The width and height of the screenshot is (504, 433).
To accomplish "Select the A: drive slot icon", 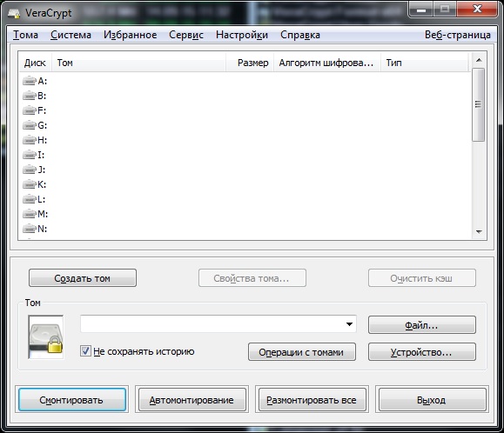I will click(x=30, y=81).
